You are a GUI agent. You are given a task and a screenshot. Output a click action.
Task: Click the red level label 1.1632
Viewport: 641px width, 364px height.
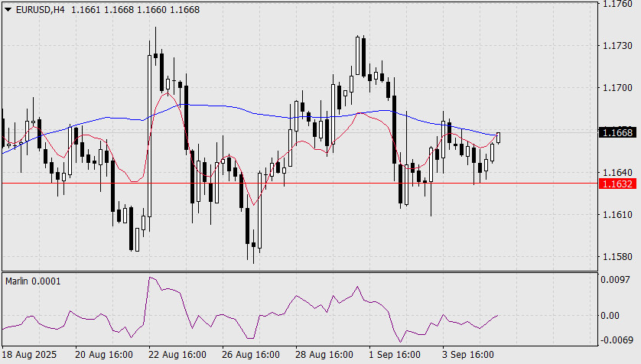click(617, 184)
